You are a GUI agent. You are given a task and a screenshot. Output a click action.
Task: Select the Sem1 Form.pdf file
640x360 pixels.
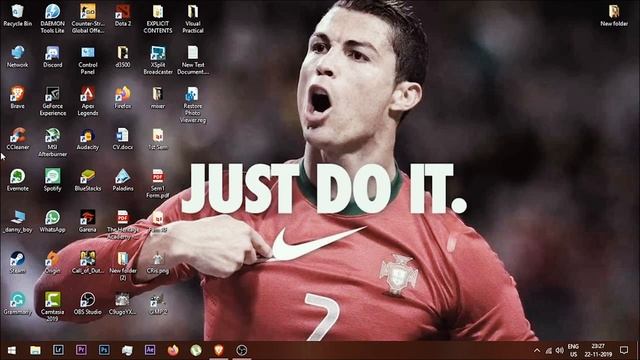(x=158, y=184)
